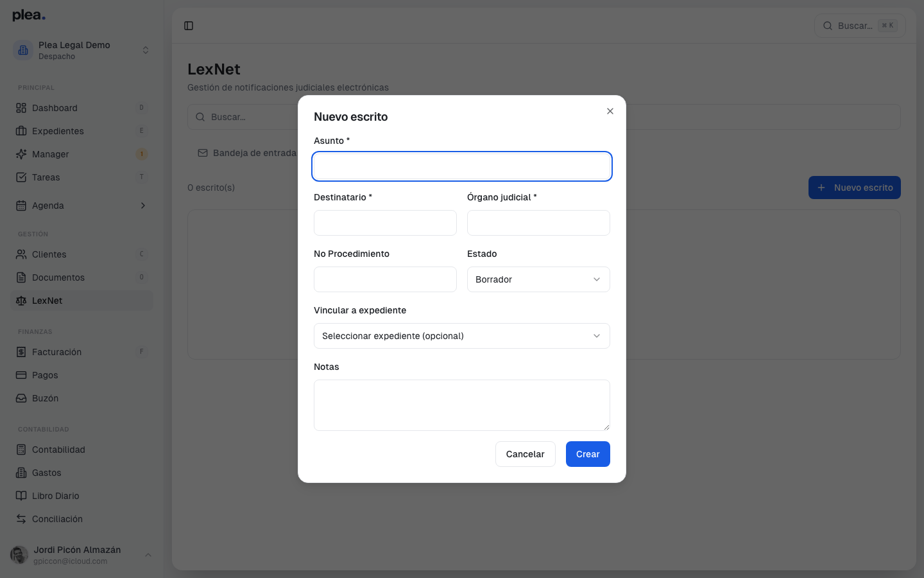Select Libro Diario menu item
924x578 pixels.
tap(81, 496)
